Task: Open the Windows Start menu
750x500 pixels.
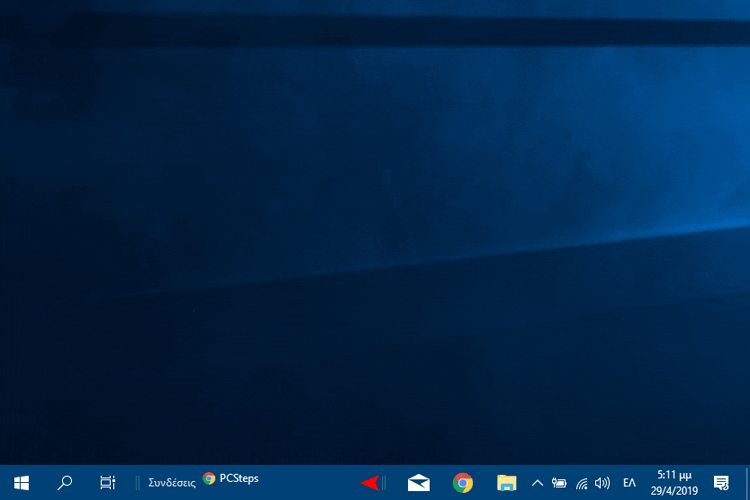Action: 22,483
